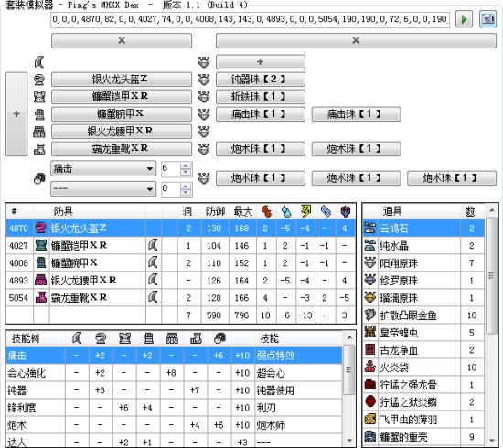Click the tall plus button left of armor list
This screenshot has width=503, height=448.
pos(16,114)
